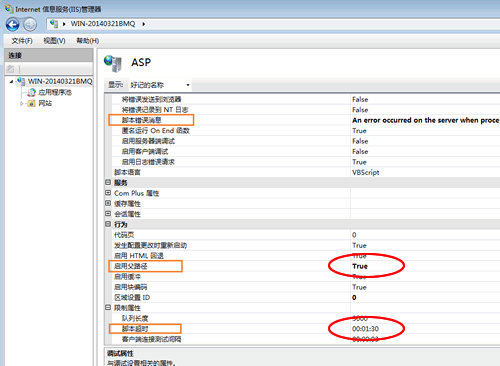The width and height of the screenshot is (500, 366).
Task: Collapse the 服务 property group
Action: point(108,182)
